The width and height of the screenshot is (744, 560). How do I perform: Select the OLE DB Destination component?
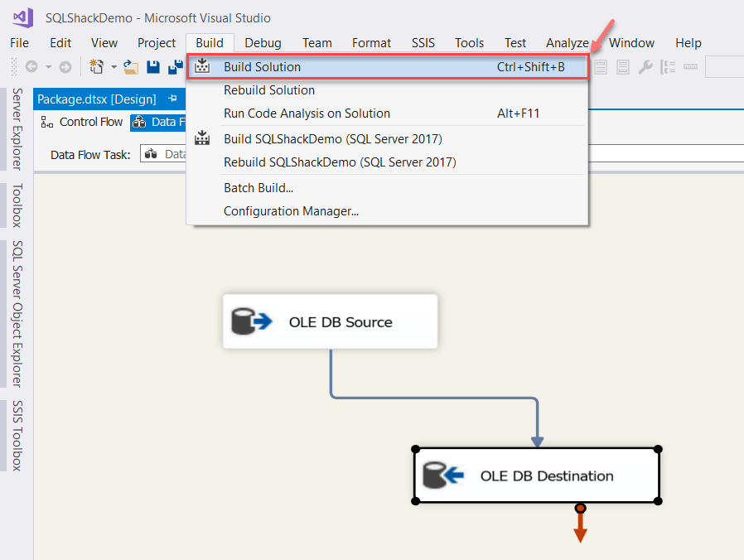(537, 475)
